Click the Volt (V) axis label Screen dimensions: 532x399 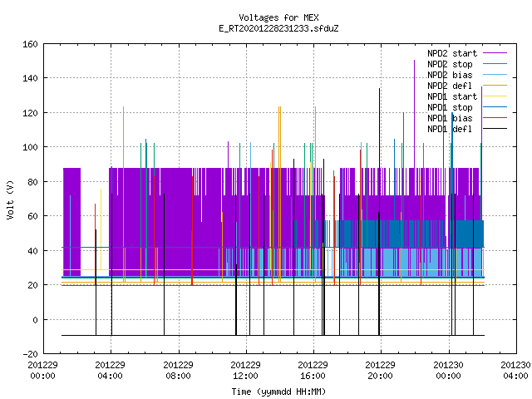pyautogui.click(x=10, y=199)
